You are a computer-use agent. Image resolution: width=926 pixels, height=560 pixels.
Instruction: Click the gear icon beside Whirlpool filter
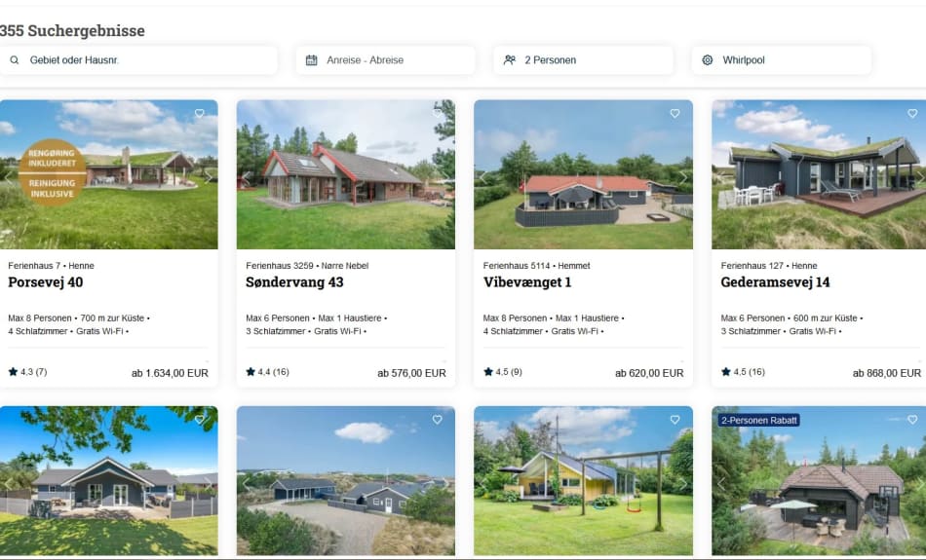[x=708, y=60]
